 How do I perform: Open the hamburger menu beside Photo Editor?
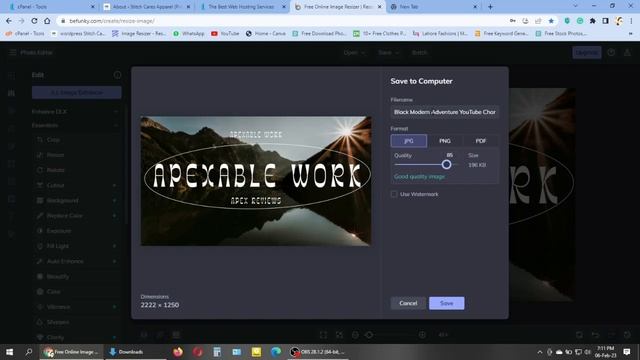[12, 52]
